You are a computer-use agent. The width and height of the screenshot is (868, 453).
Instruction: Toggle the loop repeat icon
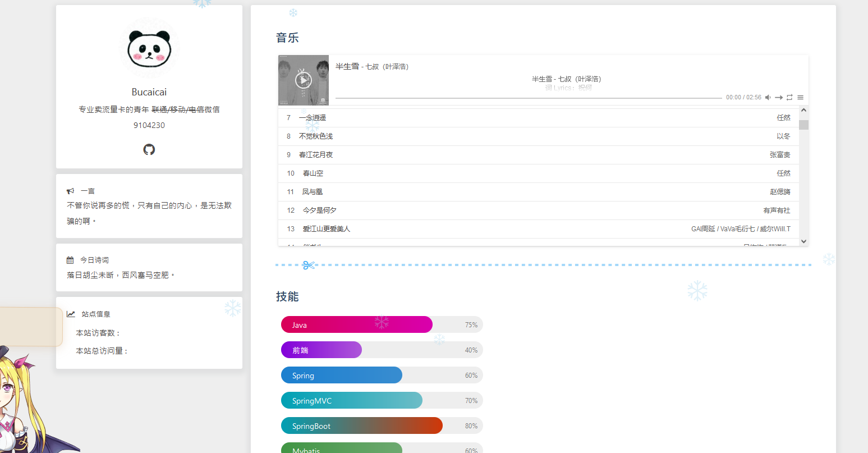point(789,98)
